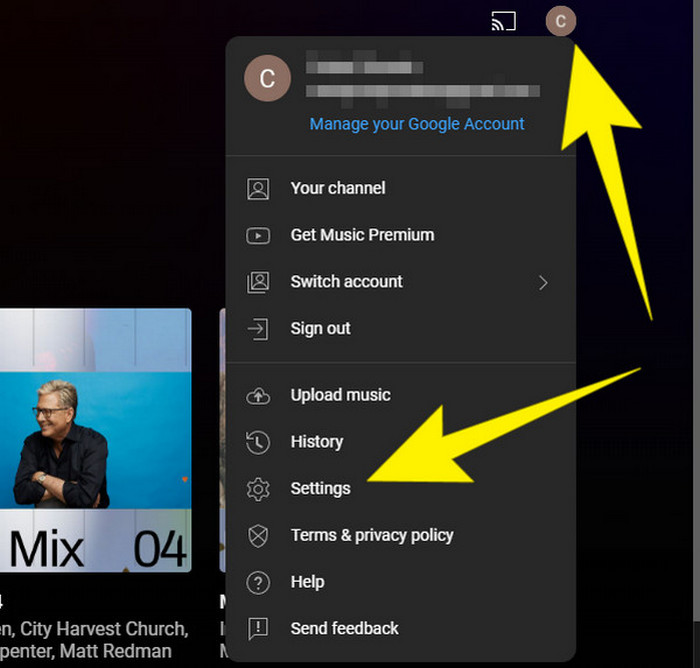Click the Settings gear icon
The image size is (700, 668).
coord(258,489)
